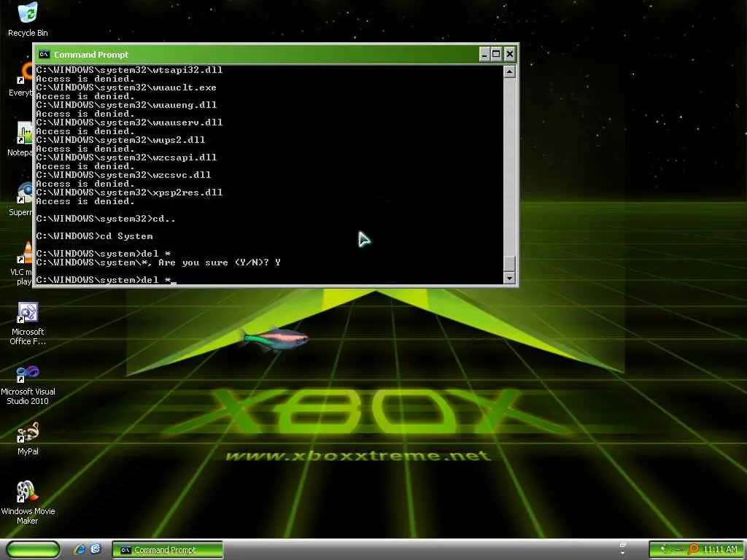Click the 'C:\WINDOWS>cd System' command line

coord(94,236)
